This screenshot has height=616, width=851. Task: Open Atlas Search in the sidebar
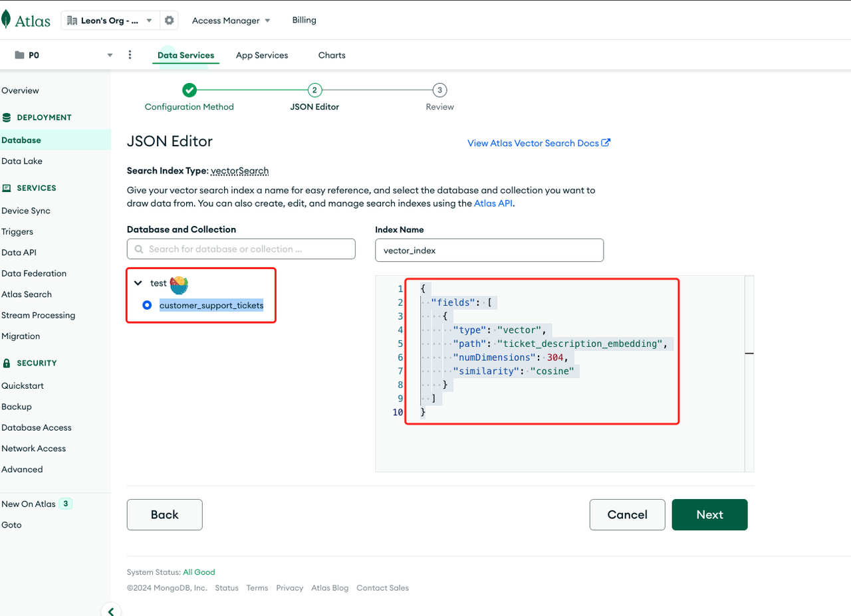(27, 294)
